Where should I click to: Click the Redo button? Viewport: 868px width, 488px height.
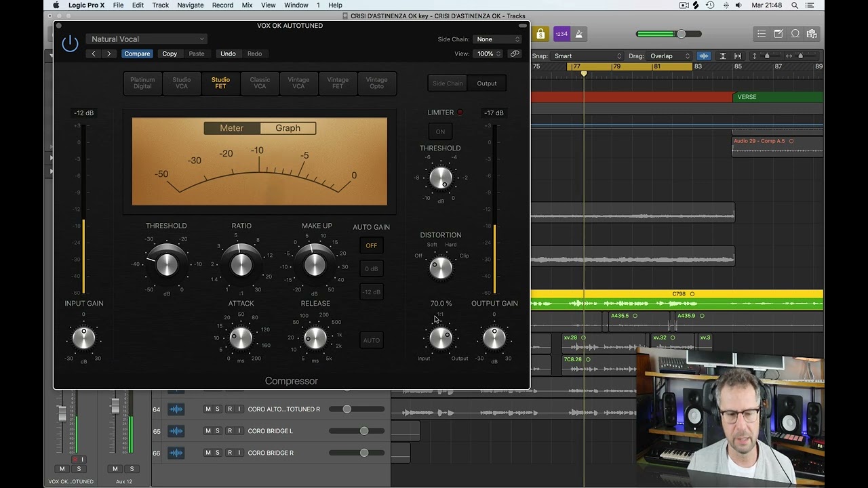pos(254,54)
